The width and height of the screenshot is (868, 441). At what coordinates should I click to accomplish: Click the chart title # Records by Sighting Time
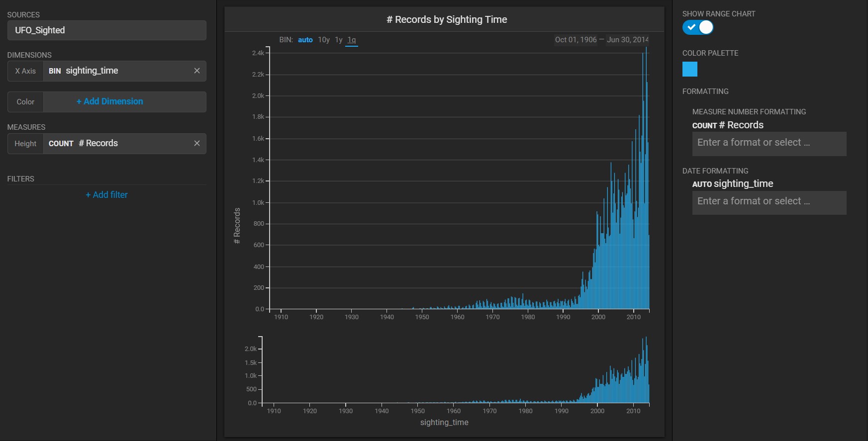point(446,19)
